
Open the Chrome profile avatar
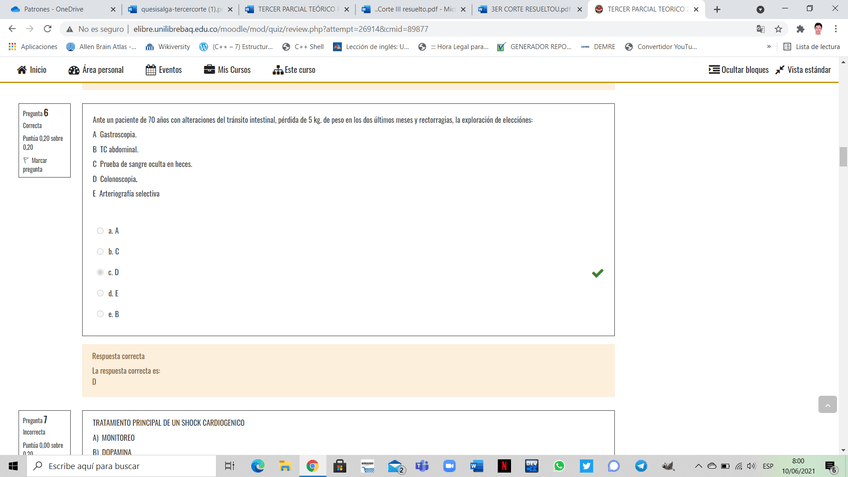(x=818, y=29)
